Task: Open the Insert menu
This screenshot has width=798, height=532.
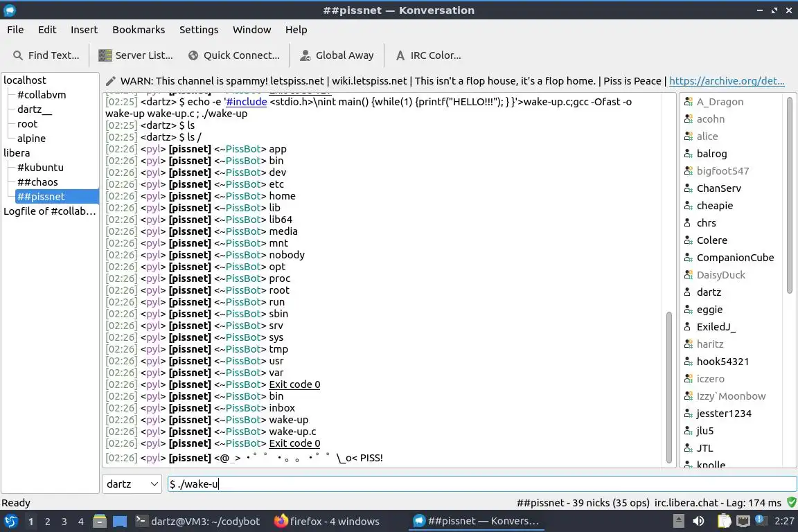Action: point(84,30)
